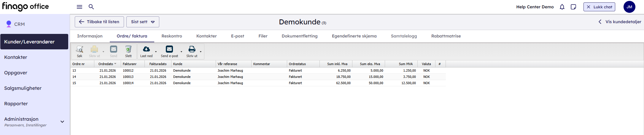Select order row with Fakturanr 100013
Screen dimensions: 644x135
pyautogui.click(x=128, y=77)
